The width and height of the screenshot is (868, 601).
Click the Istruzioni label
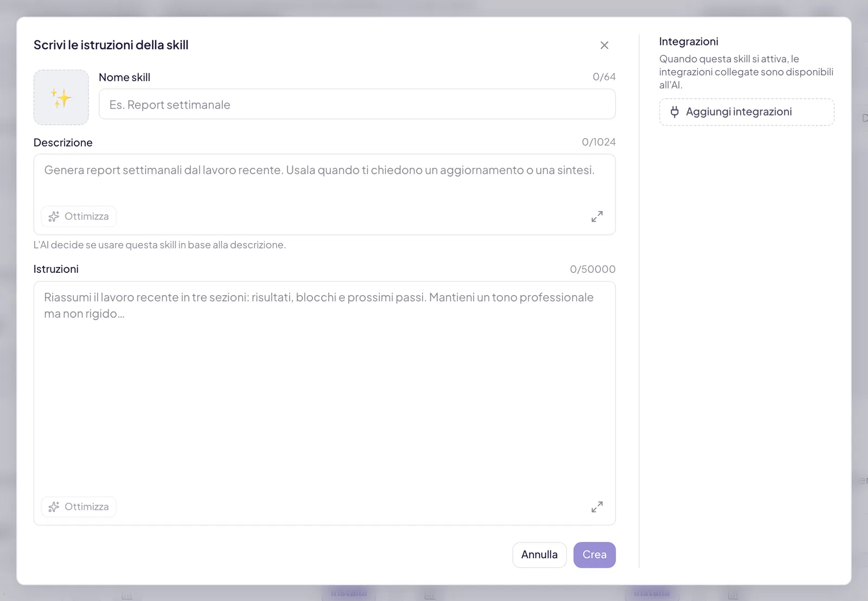[56, 269]
